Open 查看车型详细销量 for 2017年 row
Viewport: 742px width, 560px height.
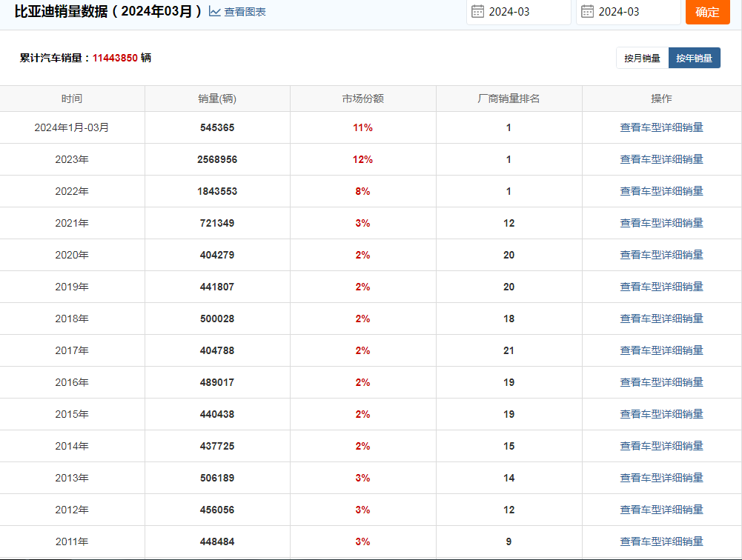[x=661, y=350]
